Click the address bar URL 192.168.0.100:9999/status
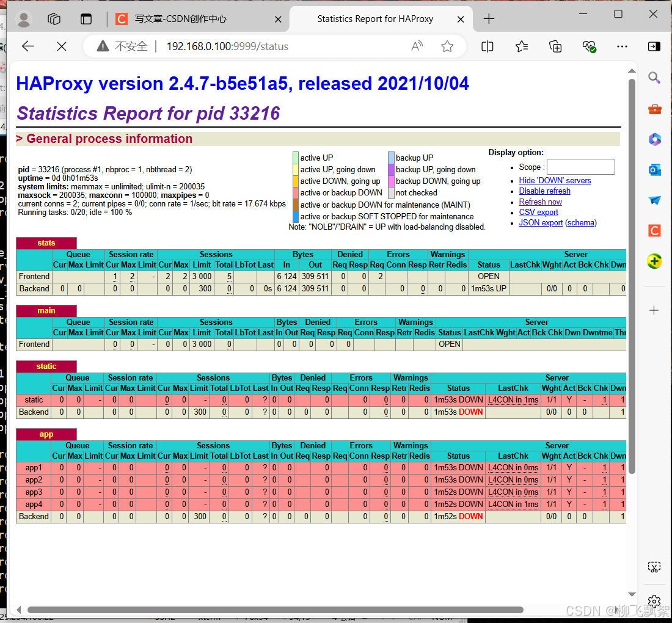The image size is (672, 623). 227,46
